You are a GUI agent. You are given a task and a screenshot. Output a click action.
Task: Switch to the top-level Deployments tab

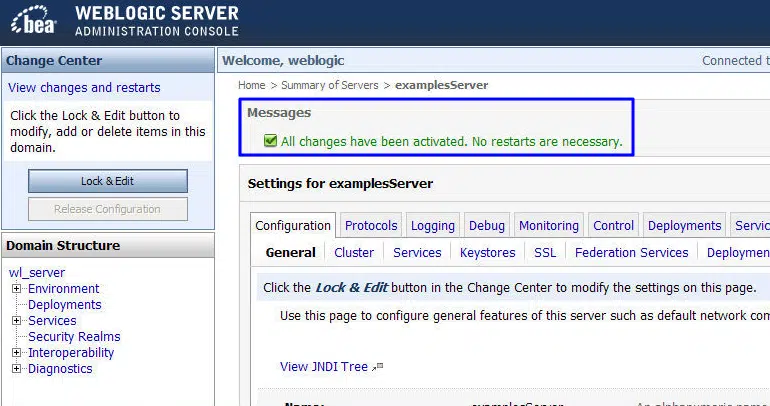684,226
